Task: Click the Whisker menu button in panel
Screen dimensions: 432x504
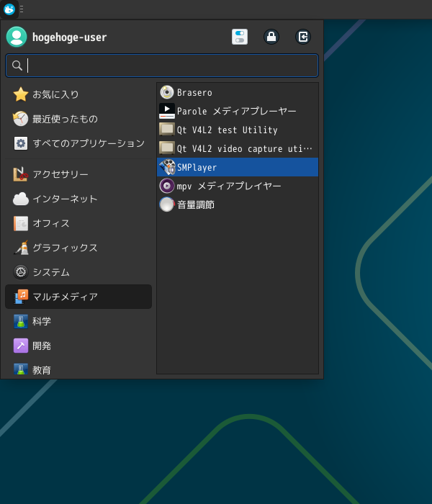Action: click(x=9, y=9)
